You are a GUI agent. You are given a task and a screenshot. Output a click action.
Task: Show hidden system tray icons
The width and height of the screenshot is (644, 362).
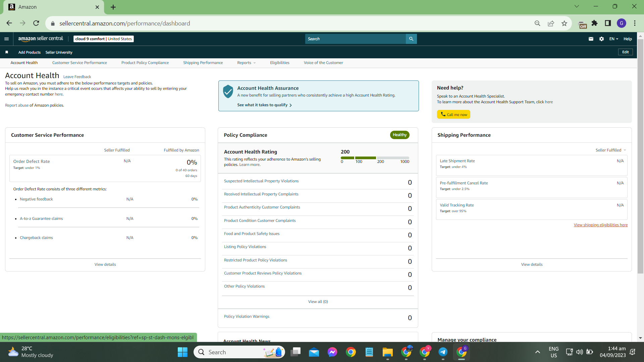537,352
